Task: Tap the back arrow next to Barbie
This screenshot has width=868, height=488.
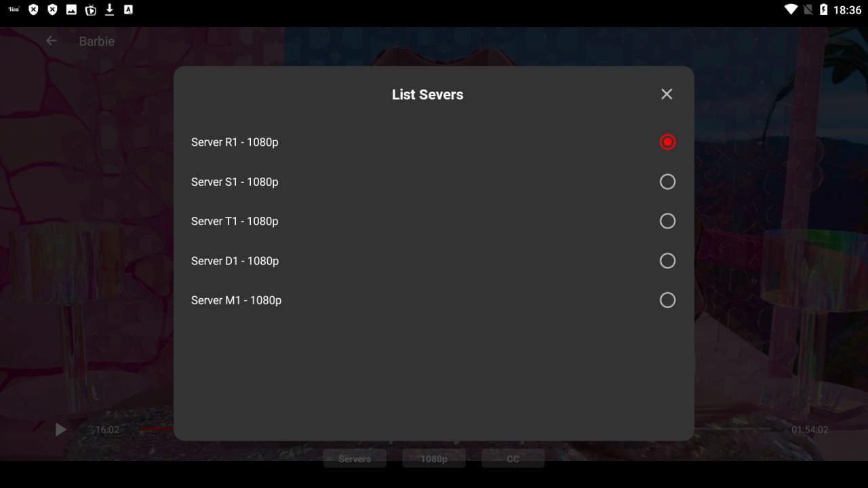Action: click(x=51, y=41)
